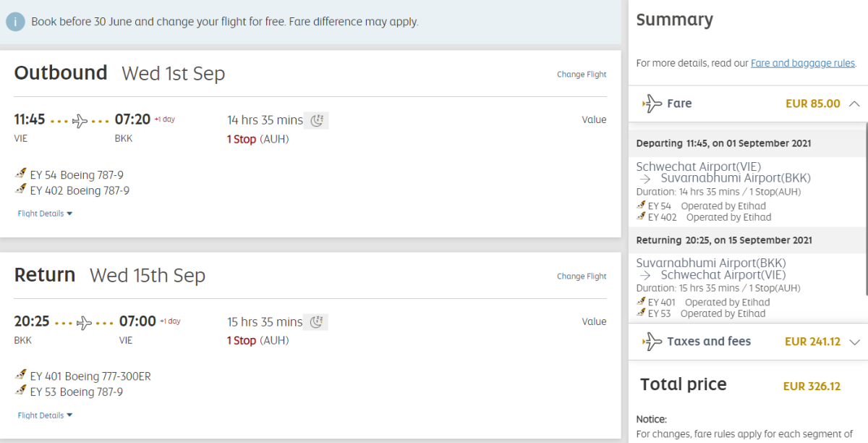Expand the Taxes and fees chevron
Screen dimensions: 868x443
[854, 342]
